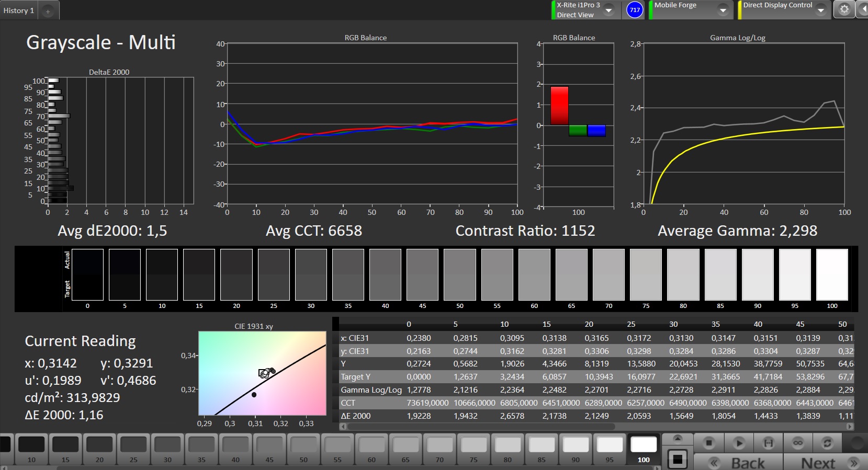Screen dimensions: 868x470
Task: Start reading with the play button
Action: tap(739, 443)
